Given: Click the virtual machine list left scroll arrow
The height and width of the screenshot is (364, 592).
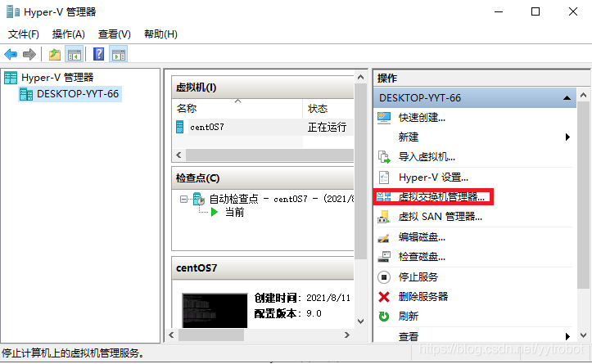Looking at the screenshot, I should [179, 155].
